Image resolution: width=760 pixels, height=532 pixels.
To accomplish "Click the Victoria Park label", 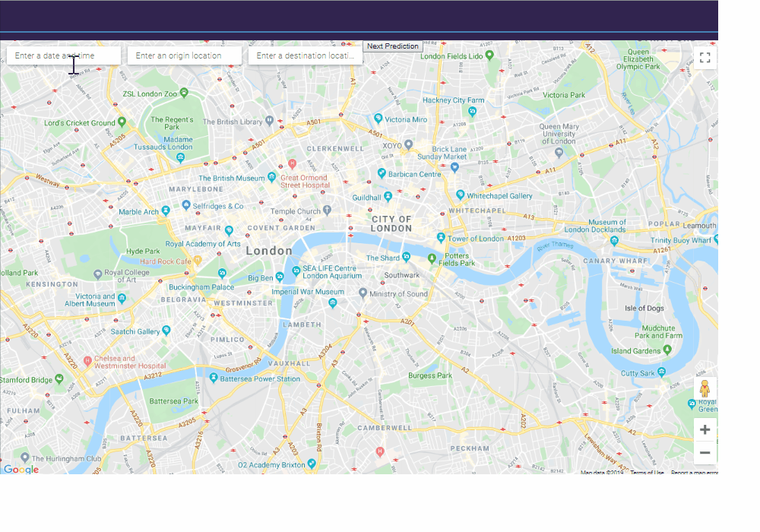I will coord(564,95).
